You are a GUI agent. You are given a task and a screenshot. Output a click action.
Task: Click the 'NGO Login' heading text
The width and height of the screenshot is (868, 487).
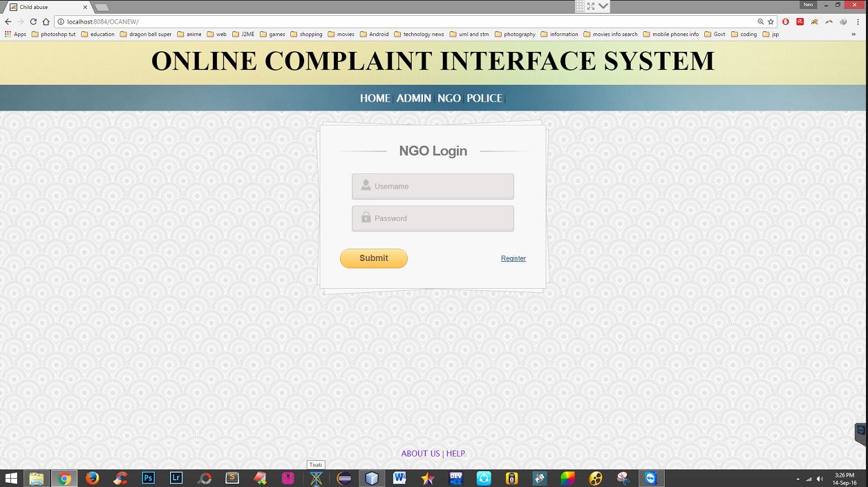433,151
